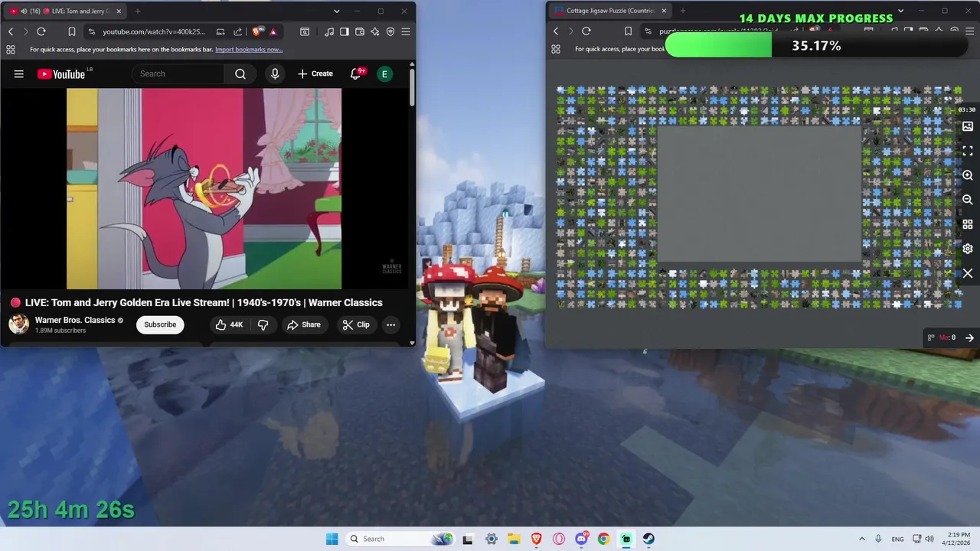Click the Share button under video

[x=304, y=324]
